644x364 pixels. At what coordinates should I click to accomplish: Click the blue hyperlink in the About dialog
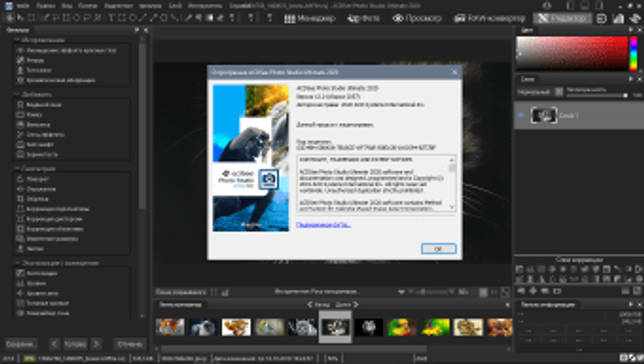(x=323, y=225)
